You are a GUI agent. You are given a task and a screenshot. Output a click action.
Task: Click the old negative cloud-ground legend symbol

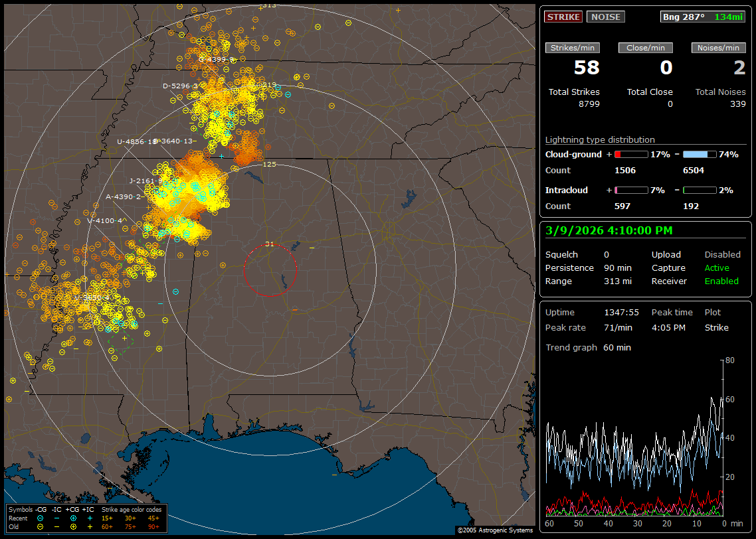point(41,526)
